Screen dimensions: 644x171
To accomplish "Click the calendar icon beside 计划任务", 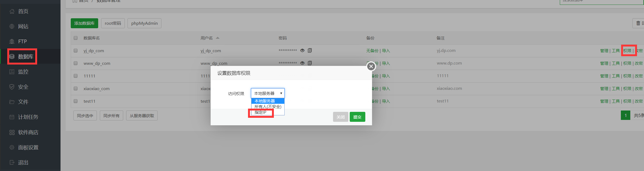I will click(12, 117).
